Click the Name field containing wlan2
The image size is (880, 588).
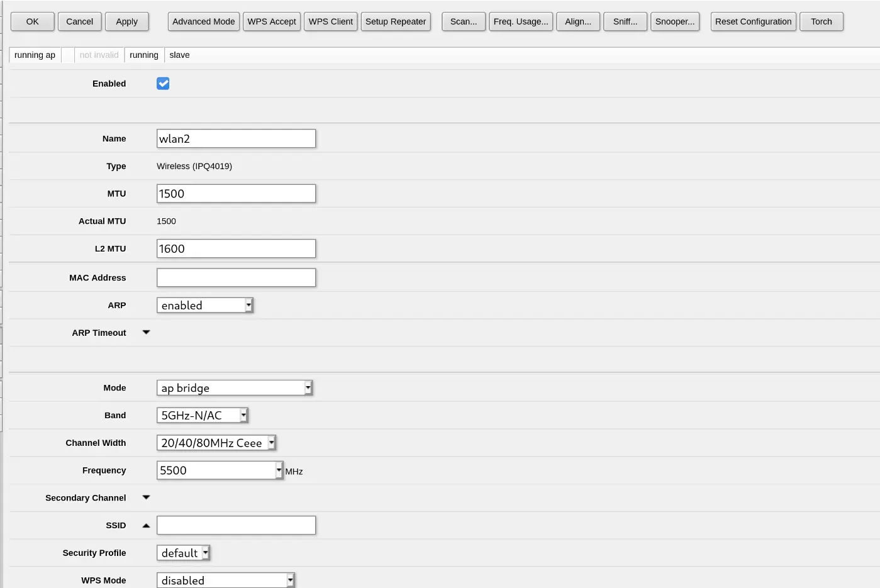coord(236,138)
